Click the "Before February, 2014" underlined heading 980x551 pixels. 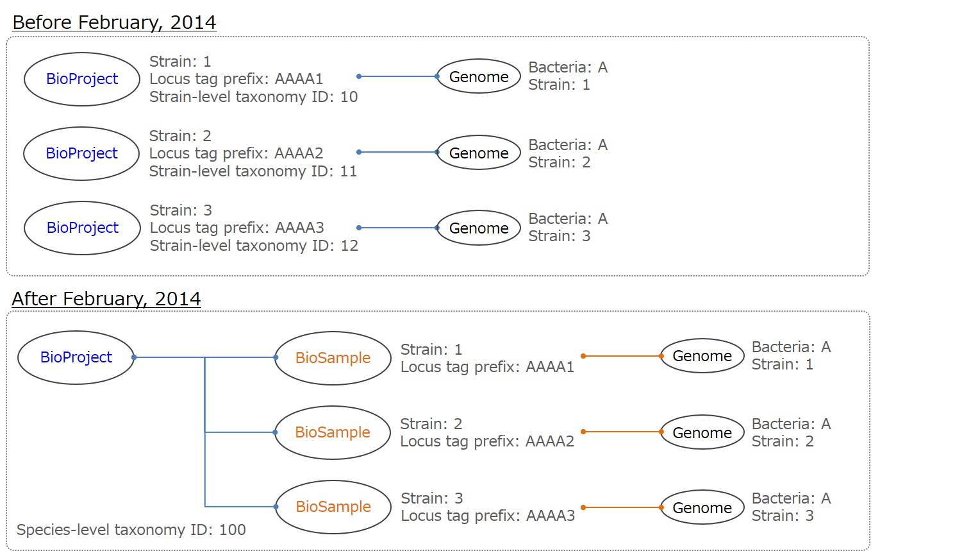[x=114, y=22]
